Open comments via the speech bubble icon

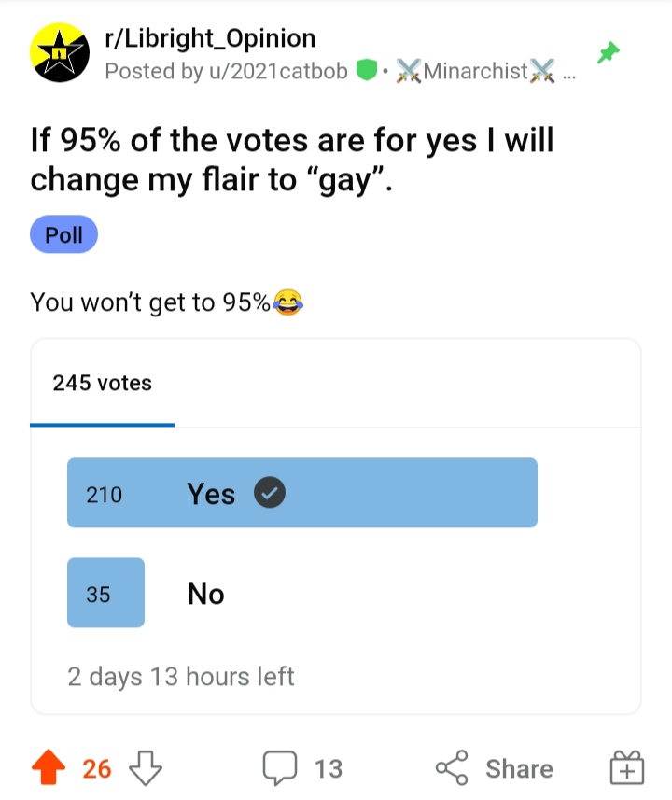[278, 768]
